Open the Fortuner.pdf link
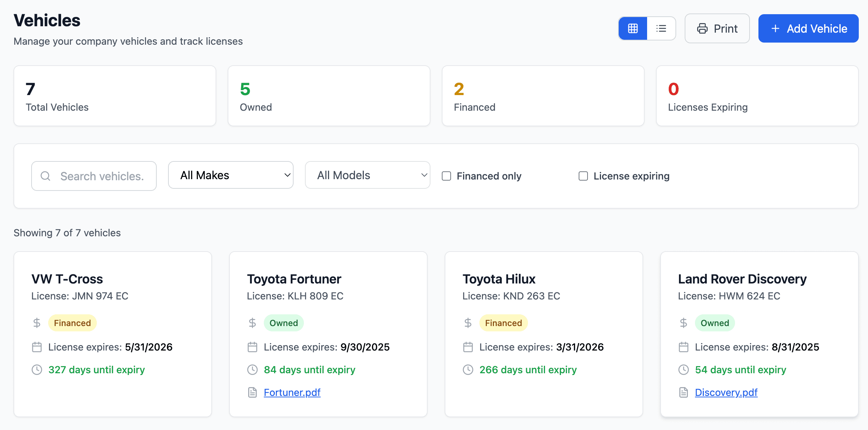This screenshot has width=868, height=430. pyautogui.click(x=292, y=392)
